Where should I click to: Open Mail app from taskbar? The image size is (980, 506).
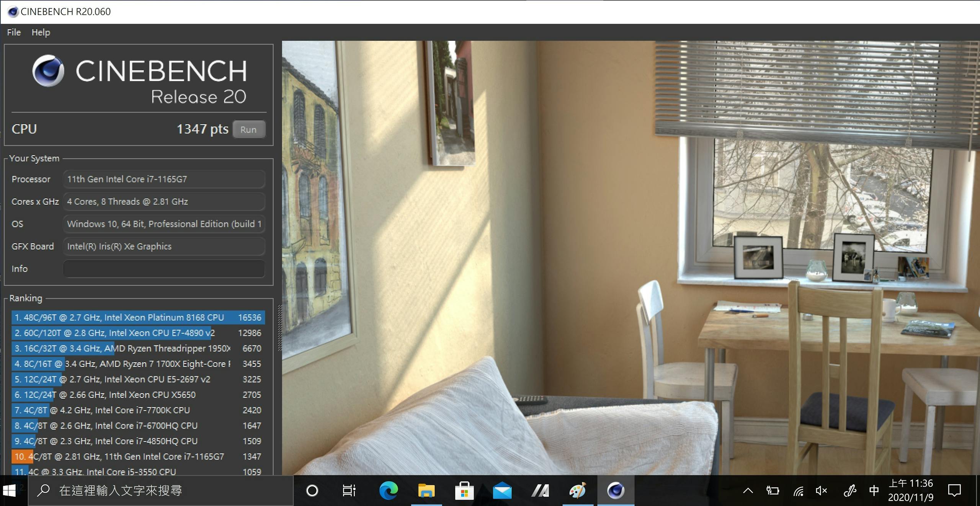tap(502, 491)
